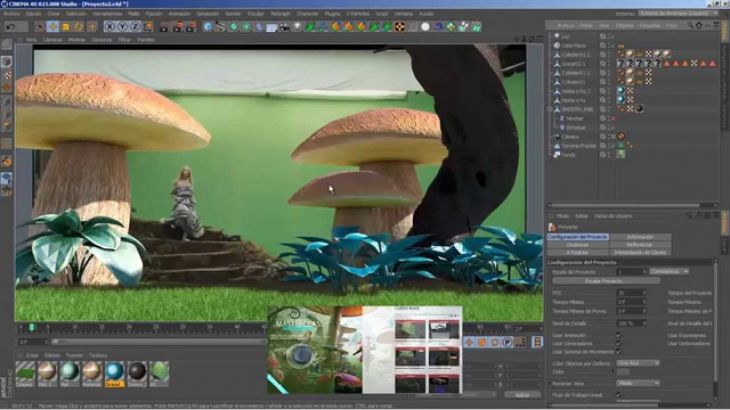Click the Render to Picture Viewer icon

pyautogui.click(x=178, y=27)
